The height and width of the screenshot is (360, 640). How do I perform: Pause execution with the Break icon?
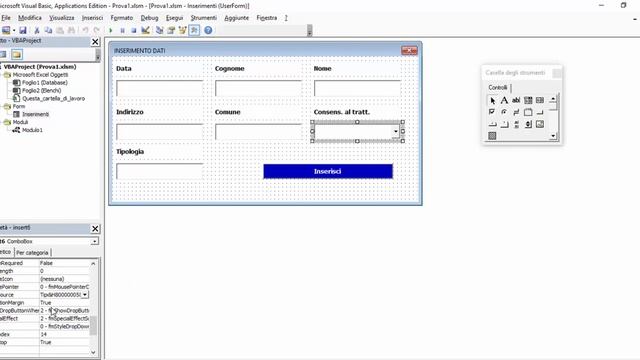point(122,30)
